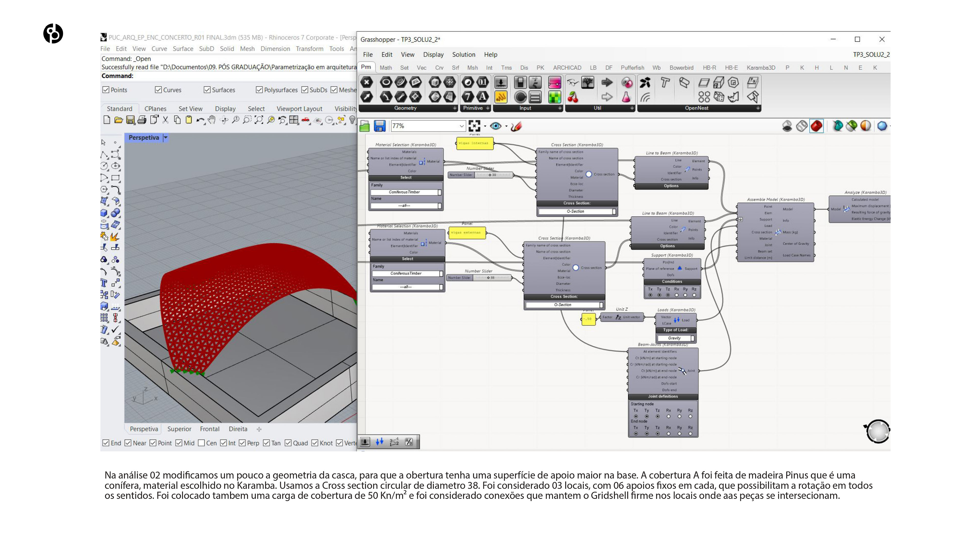The width and height of the screenshot is (980, 551).
Task: Toggle the preview eye icon in canvas toolbar
Action: tap(495, 126)
